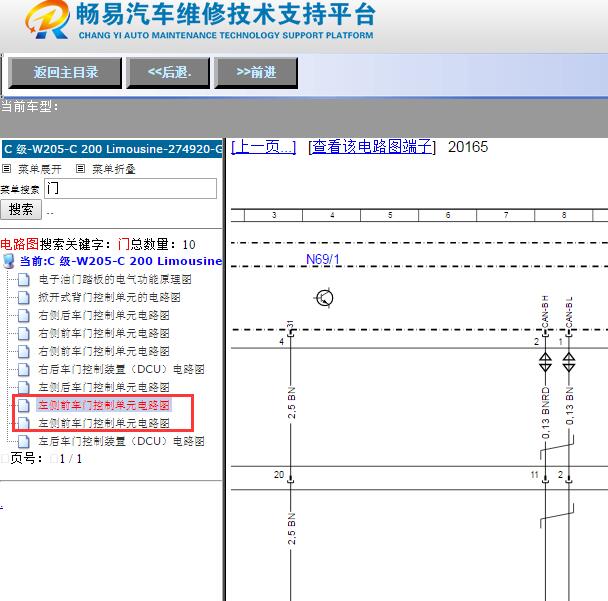Image resolution: width=608 pixels, height=601 pixels.
Task: Click the 0,13 BN wire label
Action: pos(569,406)
